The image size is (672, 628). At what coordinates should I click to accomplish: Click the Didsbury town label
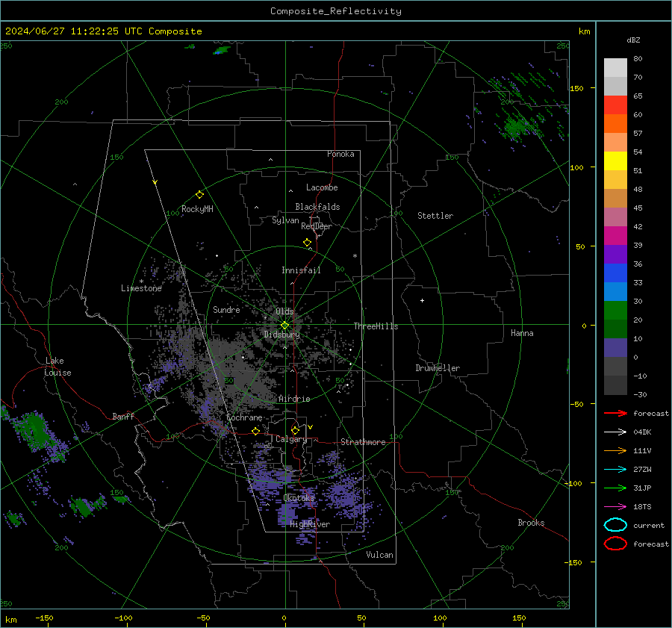click(x=281, y=335)
